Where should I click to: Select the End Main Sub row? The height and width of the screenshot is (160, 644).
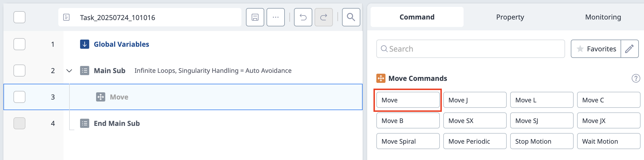pos(183,123)
